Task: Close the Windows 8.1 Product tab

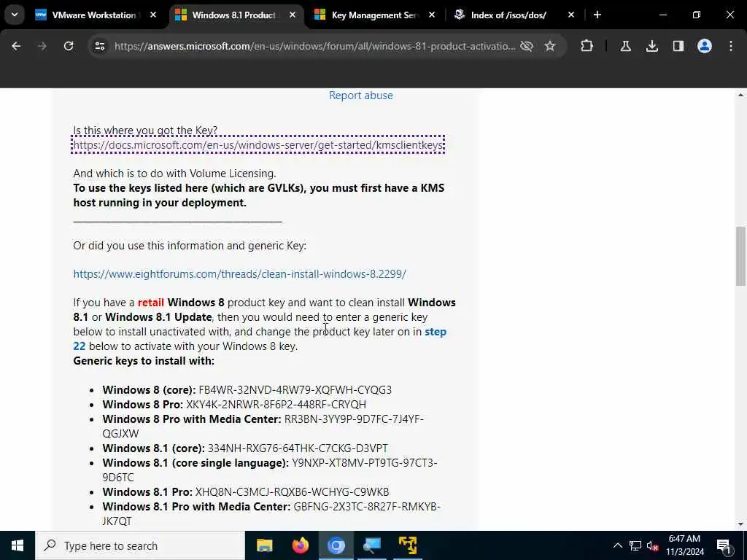Action: tap(293, 15)
